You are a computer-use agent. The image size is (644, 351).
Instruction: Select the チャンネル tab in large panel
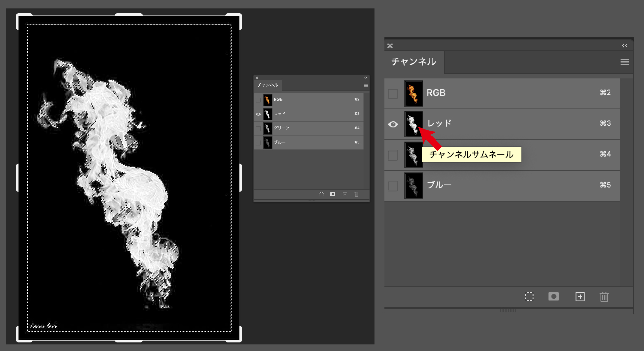[413, 62]
